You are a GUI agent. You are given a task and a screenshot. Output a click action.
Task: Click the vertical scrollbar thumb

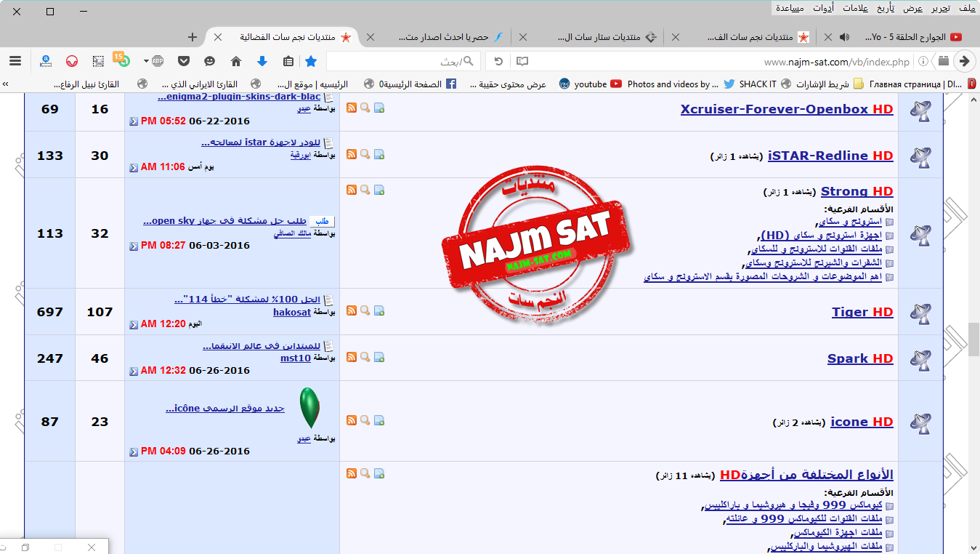pyautogui.click(x=973, y=338)
